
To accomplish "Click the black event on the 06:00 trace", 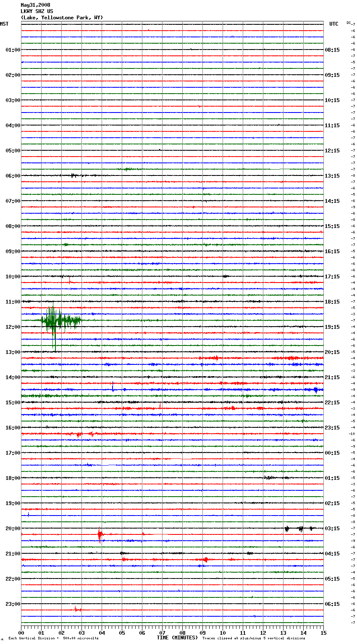I will (73, 175).
